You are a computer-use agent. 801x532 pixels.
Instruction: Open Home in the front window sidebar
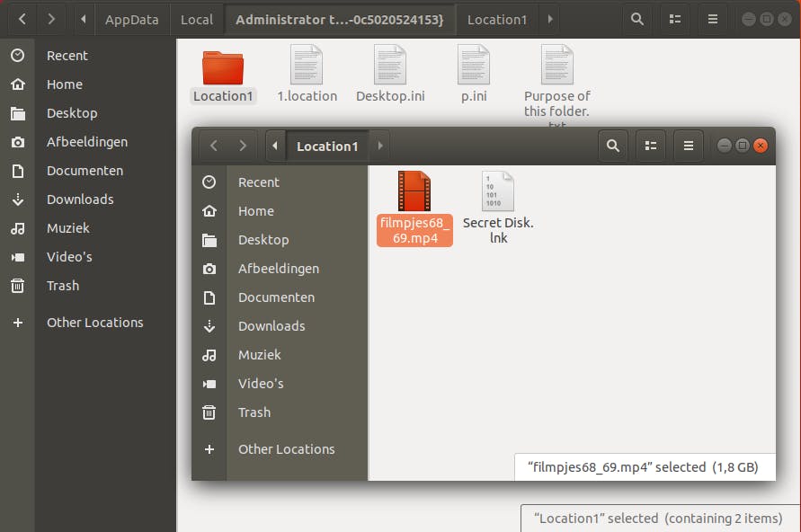pos(280,211)
